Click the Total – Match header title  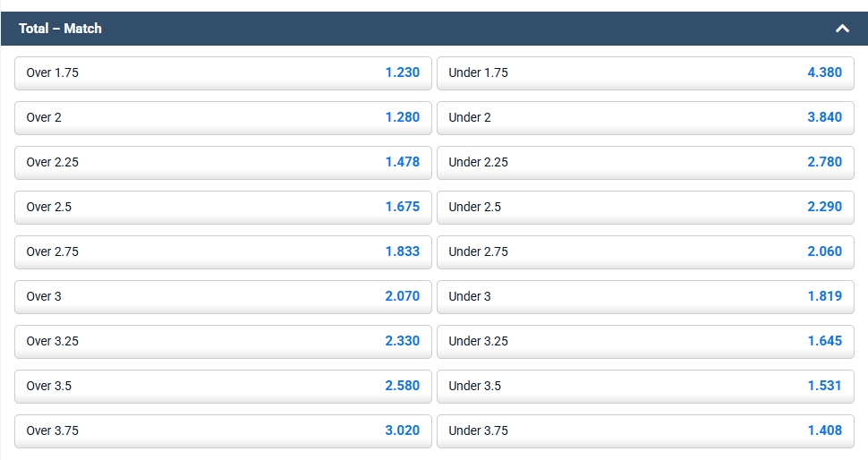click(60, 29)
